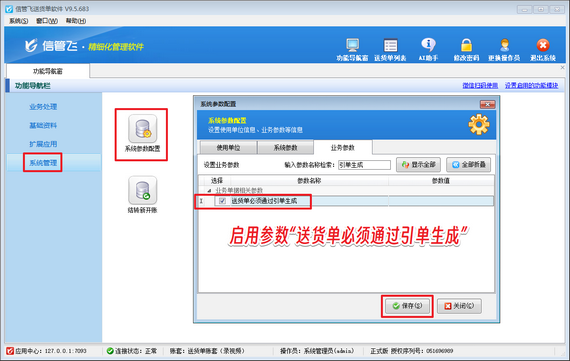Click the 全部折叠 button
The height and width of the screenshot is (361, 570).
tap(469, 165)
